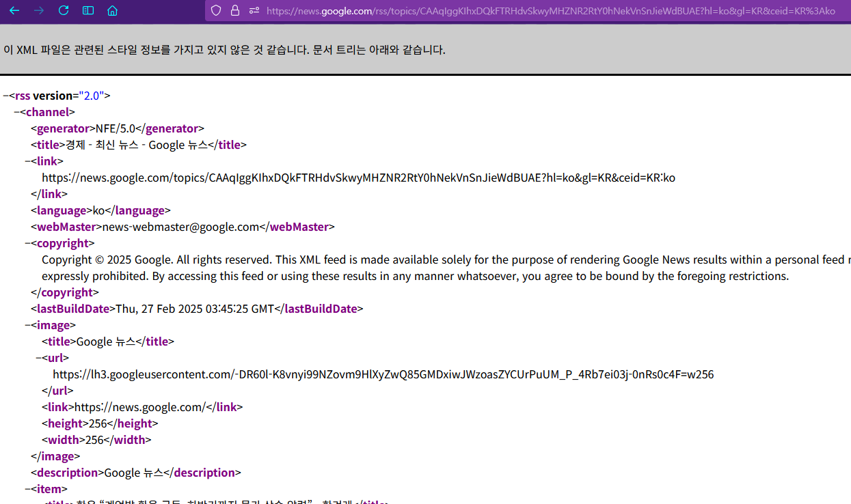Open site permissions icon in address bar

254,10
